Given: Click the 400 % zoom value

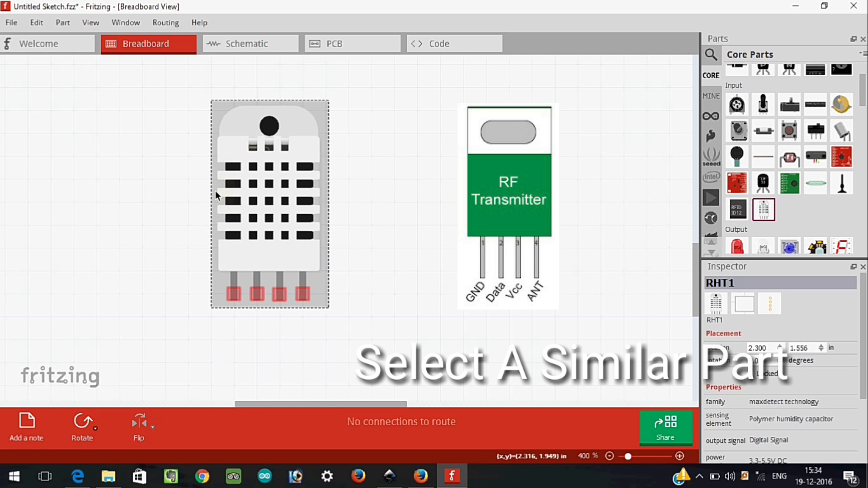Looking at the screenshot, I should (x=588, y=456).
